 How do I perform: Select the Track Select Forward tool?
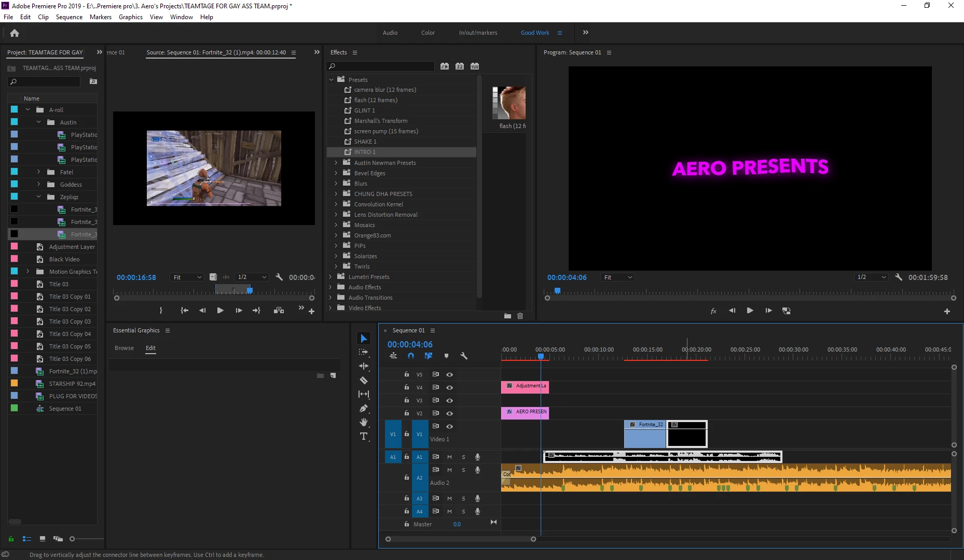(x=364, y=352)
